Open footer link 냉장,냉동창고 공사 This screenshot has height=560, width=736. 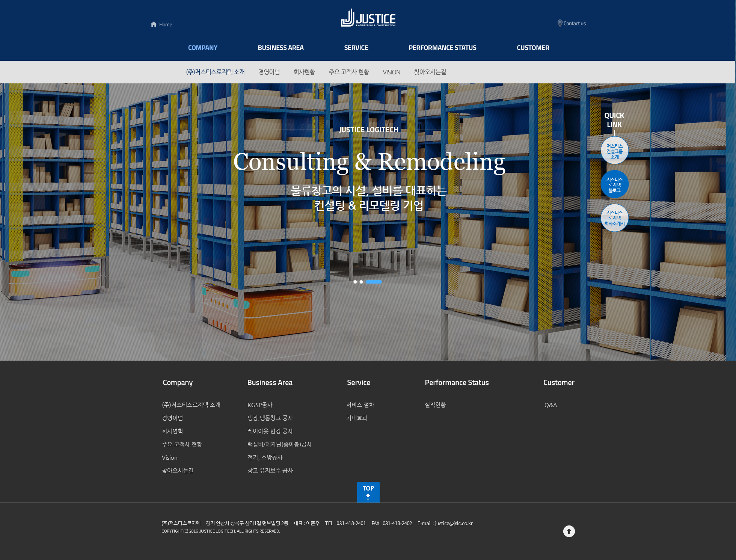coord(270,418)
